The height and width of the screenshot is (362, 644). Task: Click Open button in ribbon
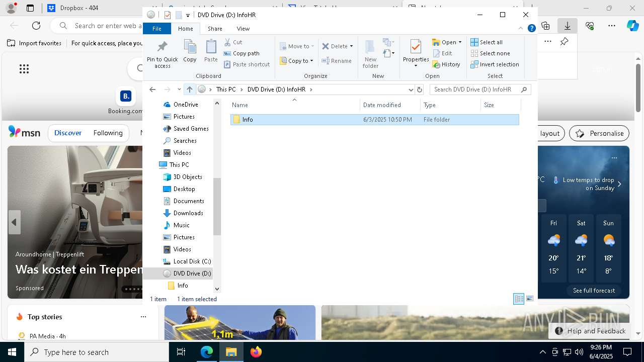[x=444, y=42]
